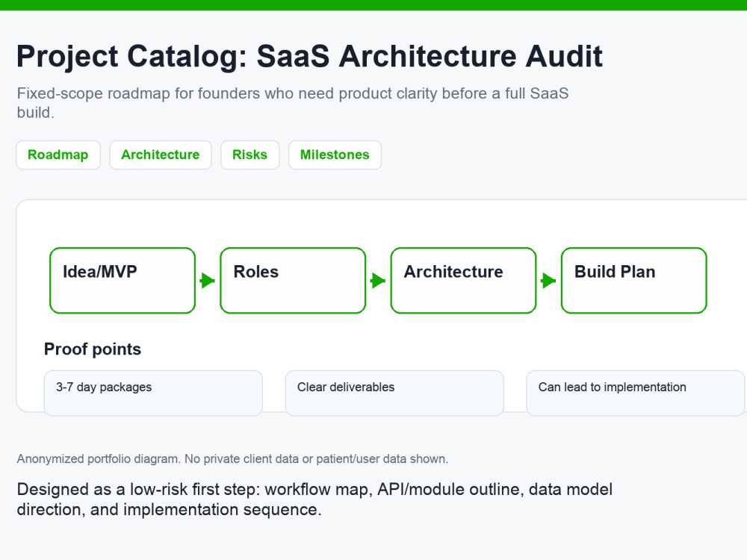The width and height of the screenshot is (747, 560).
Task: Click the low-risk first step description
Action: click(314, 500)
